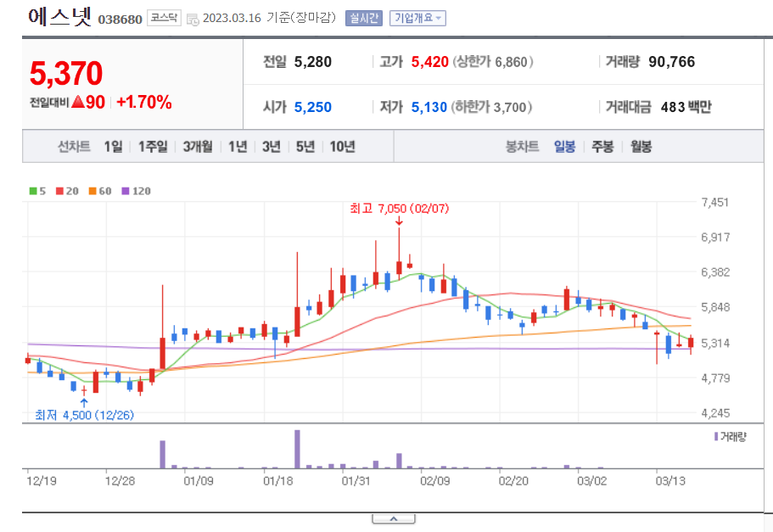Click the 01/31 date axis label
The height and width of the screenshot is (532, 773).
(356, 481)
